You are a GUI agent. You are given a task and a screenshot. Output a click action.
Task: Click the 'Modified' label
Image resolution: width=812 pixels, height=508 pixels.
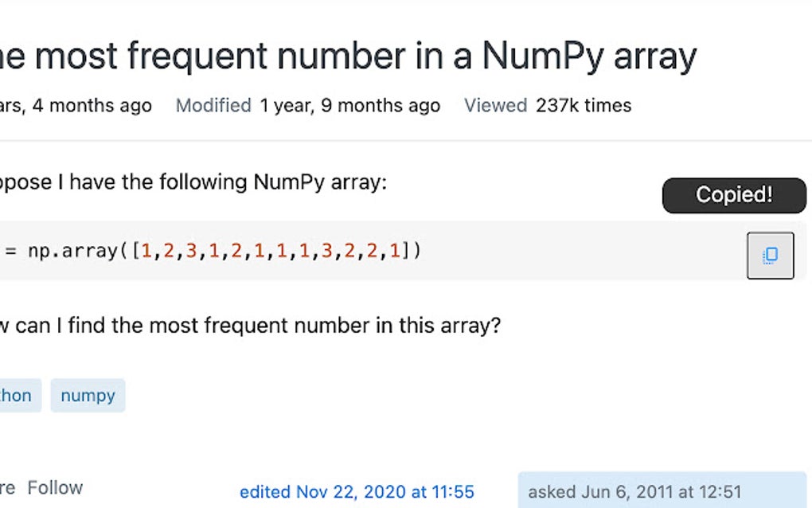(213, 106)
